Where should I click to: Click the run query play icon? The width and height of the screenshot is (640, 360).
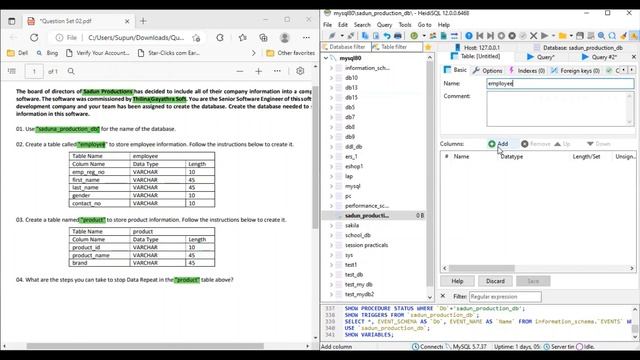coord(544,36)
